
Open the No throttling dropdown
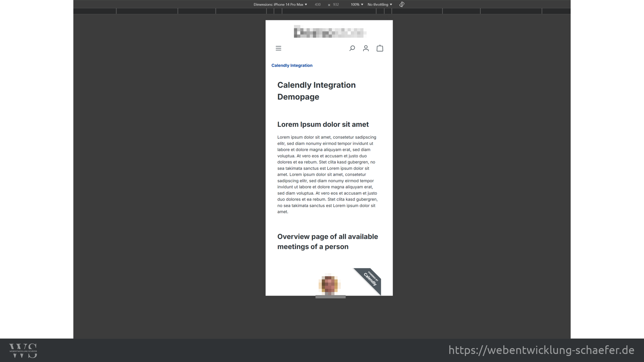pos(380,5)
